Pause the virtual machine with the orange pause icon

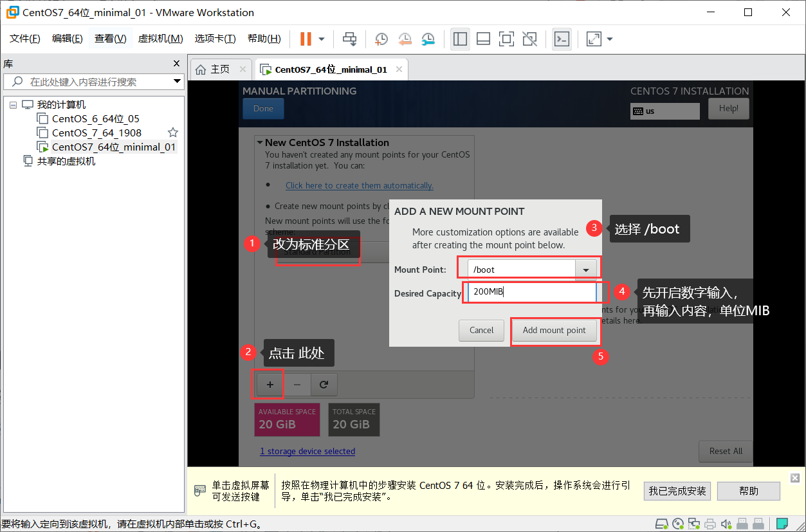(306, 39)
